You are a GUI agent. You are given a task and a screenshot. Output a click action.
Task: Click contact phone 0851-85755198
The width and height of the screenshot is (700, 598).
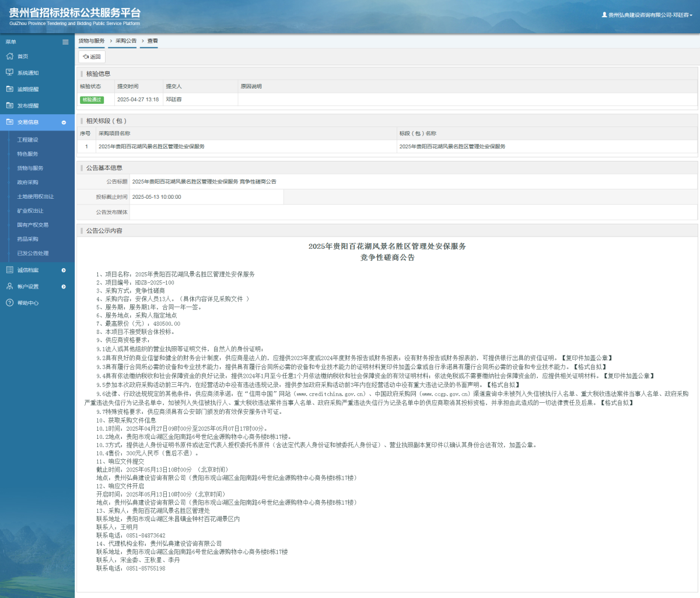tap(146, 568)
